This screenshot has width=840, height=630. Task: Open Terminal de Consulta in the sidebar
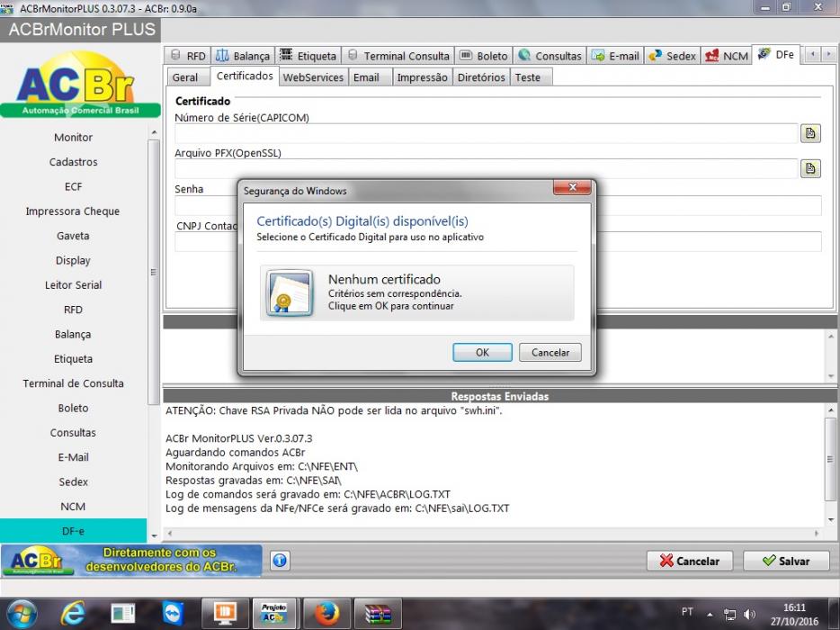74,384
